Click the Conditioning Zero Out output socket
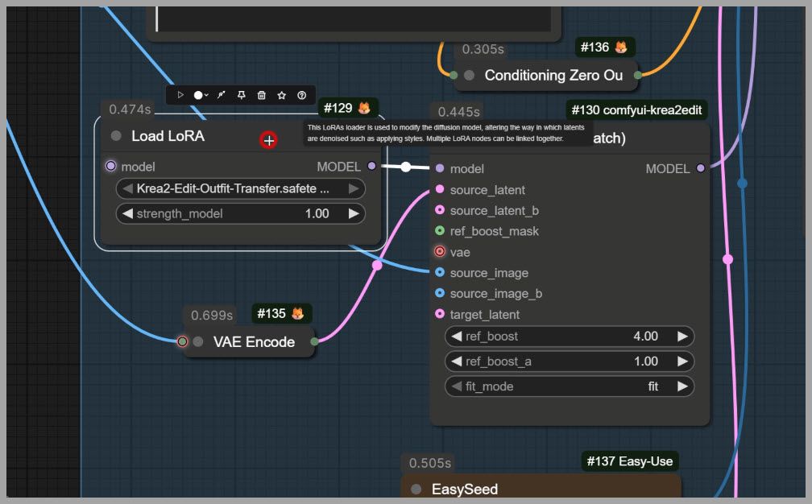Screen dimensions: 812x504 coord(638,76)
